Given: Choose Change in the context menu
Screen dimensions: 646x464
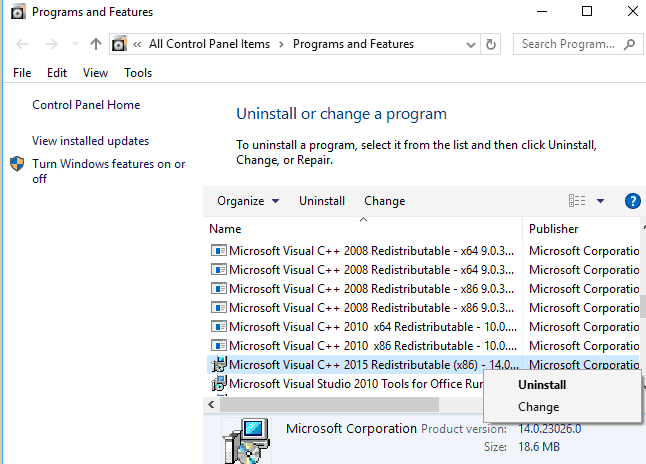Looking at the screenshot, I should [x=538, y=407].
